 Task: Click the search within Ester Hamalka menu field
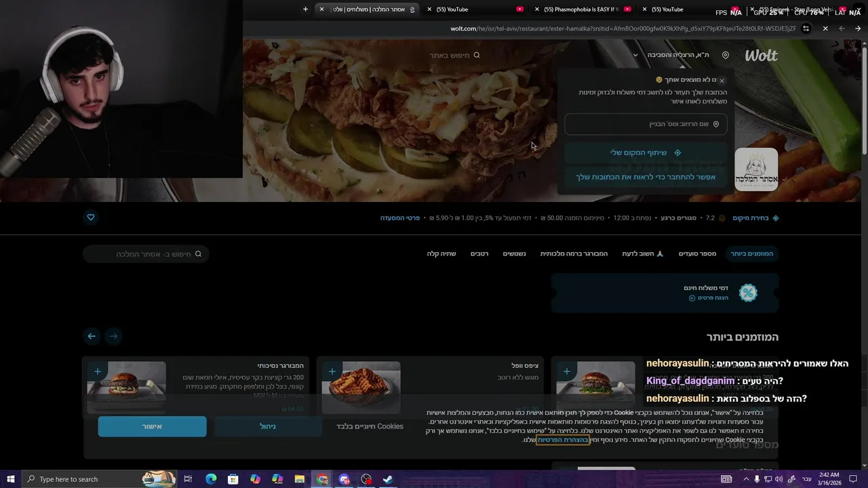point(146,254)
